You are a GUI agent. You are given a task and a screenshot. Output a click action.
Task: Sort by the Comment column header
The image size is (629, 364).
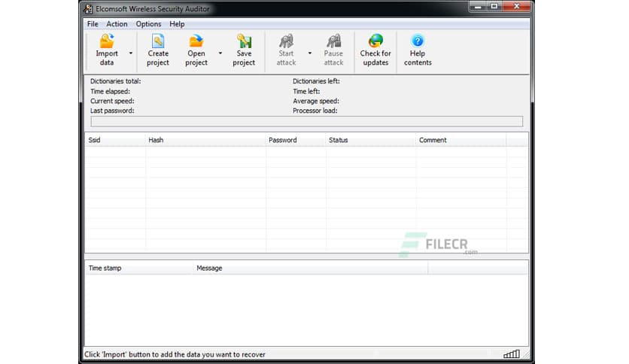point(461,140)
